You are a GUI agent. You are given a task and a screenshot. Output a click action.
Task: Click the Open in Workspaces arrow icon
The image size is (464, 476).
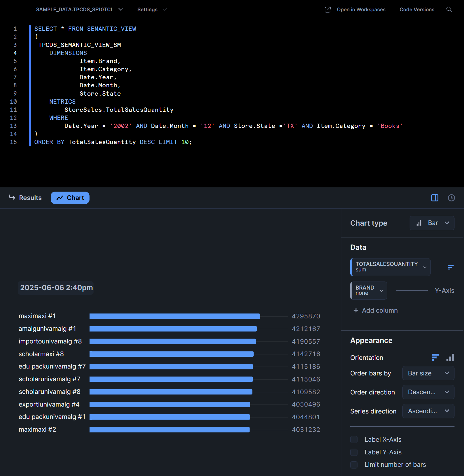[x=328, y=10]
